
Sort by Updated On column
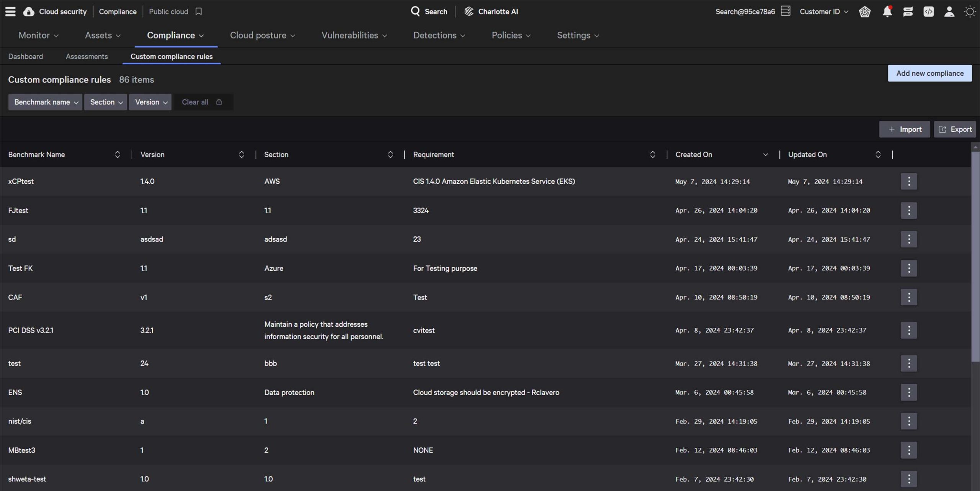(x=878, y=154)
